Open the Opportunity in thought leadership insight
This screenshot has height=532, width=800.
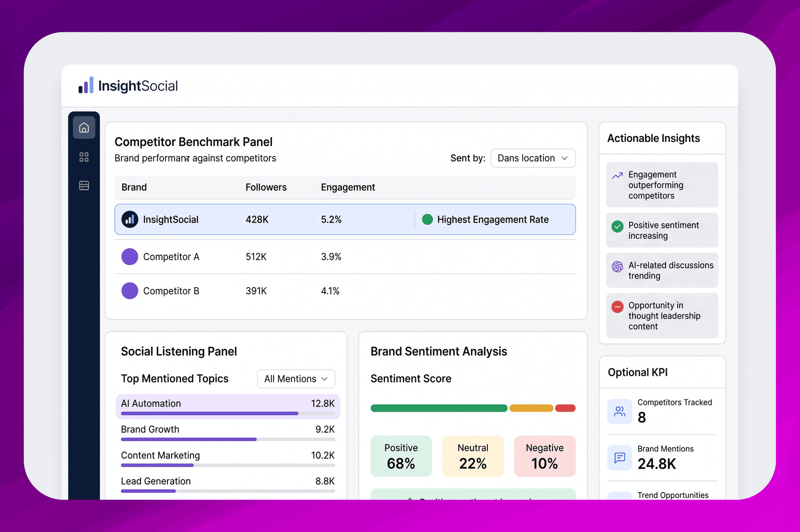[x=662, y=315]
